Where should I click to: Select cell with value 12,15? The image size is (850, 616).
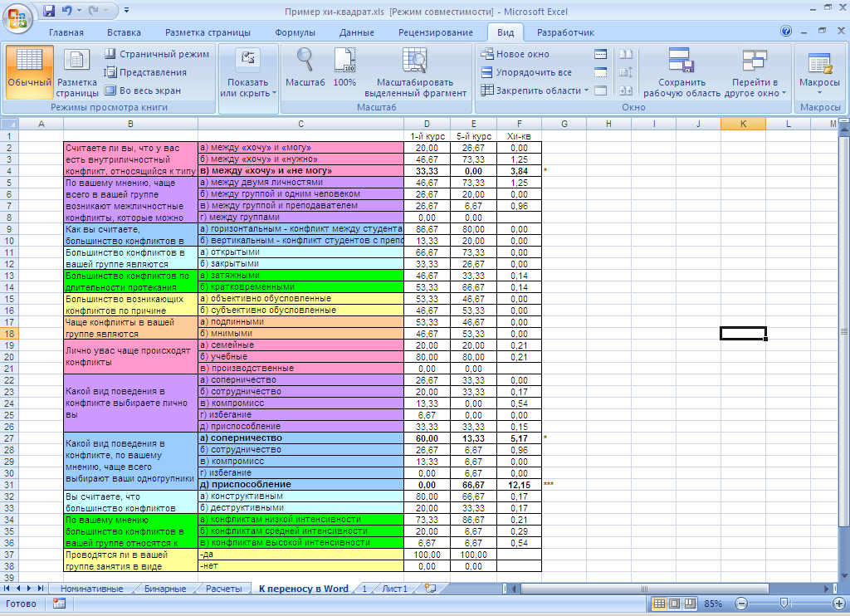click(x=519, y=485)
